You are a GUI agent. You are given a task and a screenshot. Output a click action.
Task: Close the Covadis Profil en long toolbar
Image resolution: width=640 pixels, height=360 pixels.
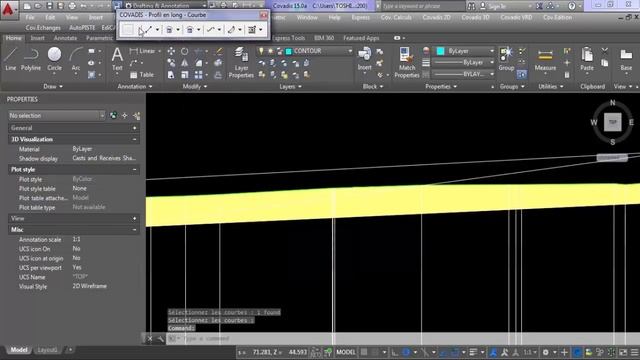click(x=263, y=15)
